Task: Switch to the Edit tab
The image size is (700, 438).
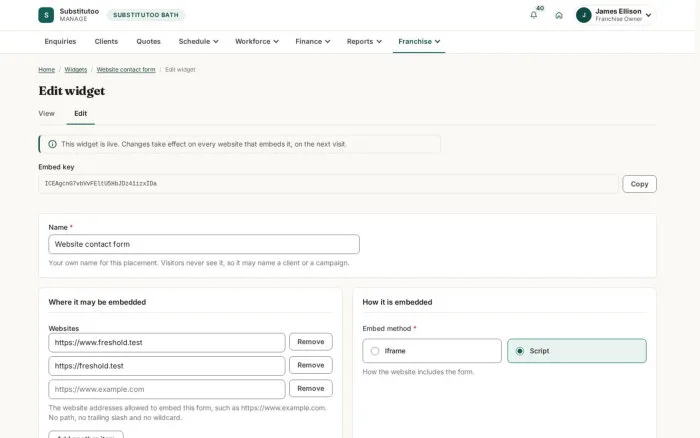Action: tap(80, 113)
